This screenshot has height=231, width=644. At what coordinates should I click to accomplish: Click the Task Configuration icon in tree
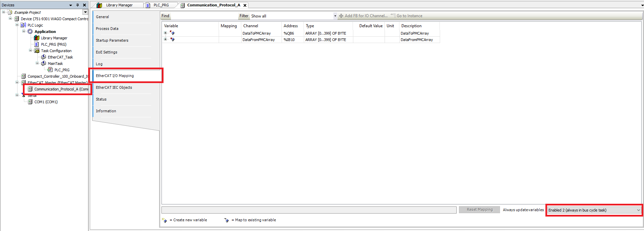coord(37,51)
